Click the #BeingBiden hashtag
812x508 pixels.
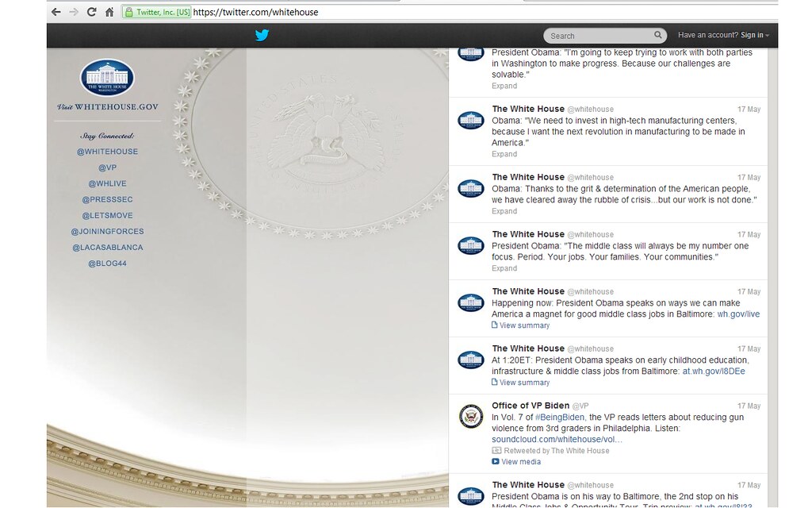pos(559,418)
